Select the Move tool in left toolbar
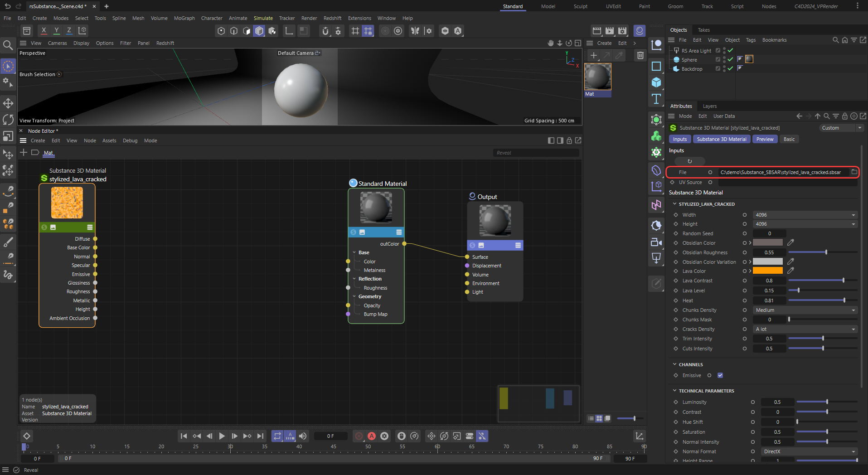The width and height of the screenshot is (868, 475). (x=8, y=103)
